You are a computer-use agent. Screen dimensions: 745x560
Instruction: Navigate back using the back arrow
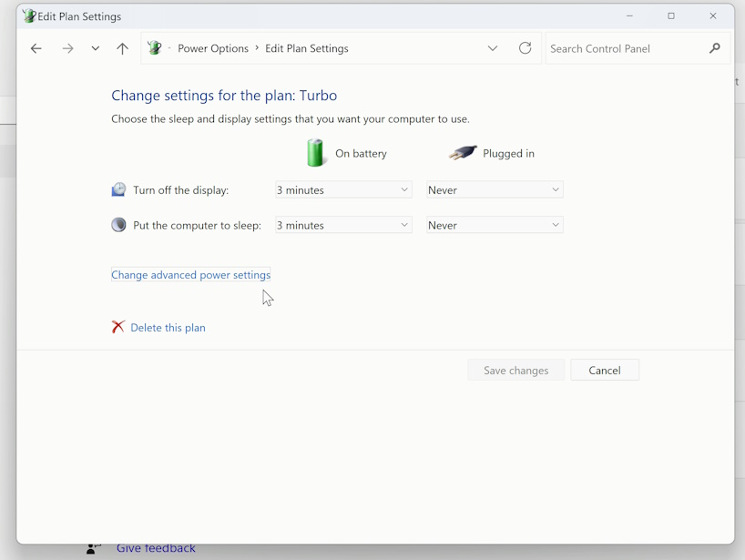tap(36, 47)
